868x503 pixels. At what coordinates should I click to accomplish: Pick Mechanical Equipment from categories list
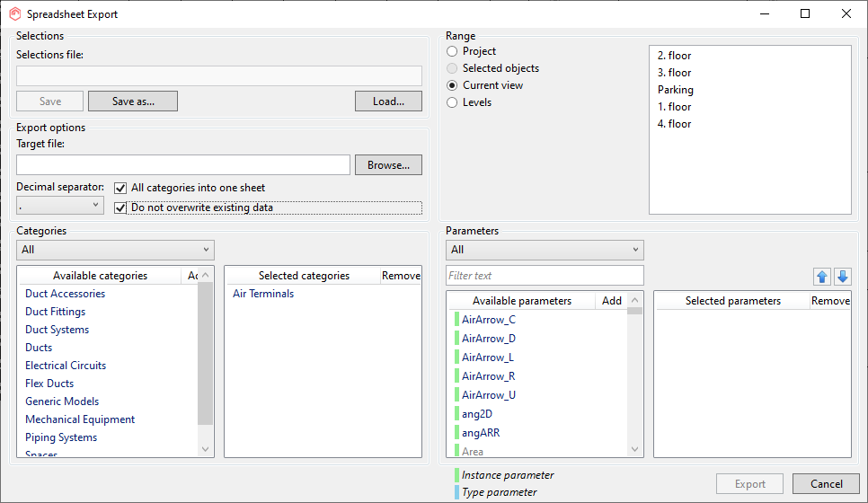[x=80, y=419]
